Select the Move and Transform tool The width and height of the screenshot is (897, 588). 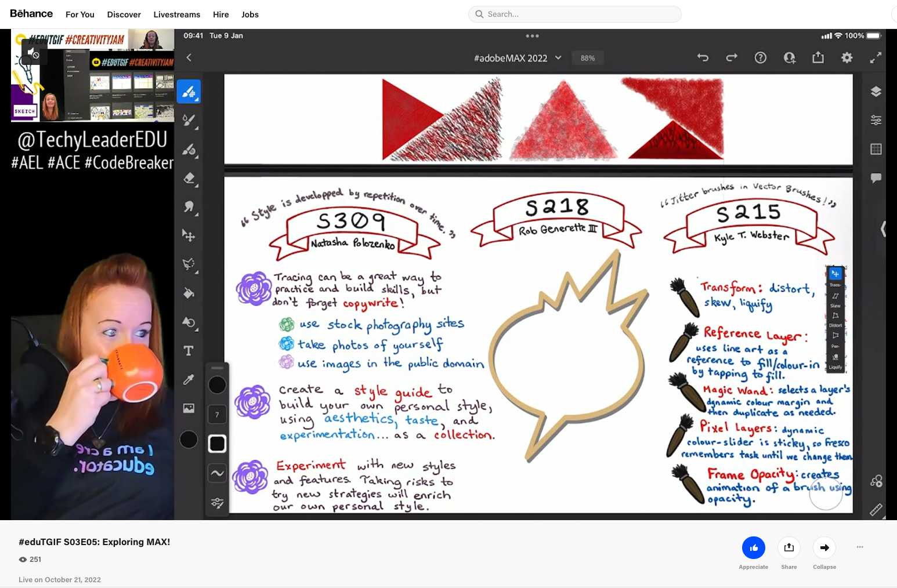(189, 235)
